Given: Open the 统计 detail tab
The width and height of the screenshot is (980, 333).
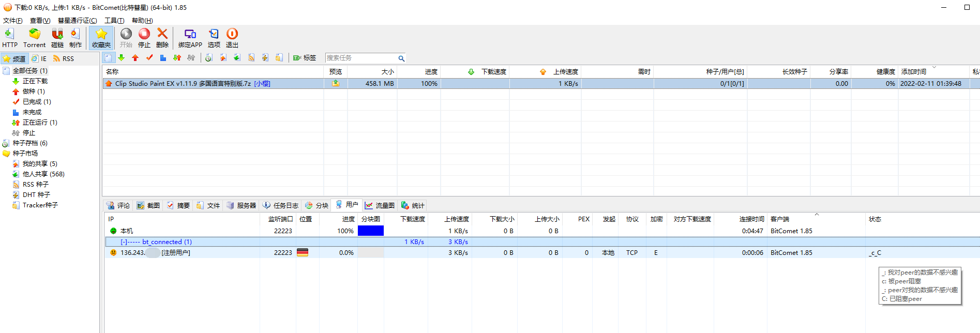Looking at the screenshot, I should pyautogui.click(x=413, y=205).
